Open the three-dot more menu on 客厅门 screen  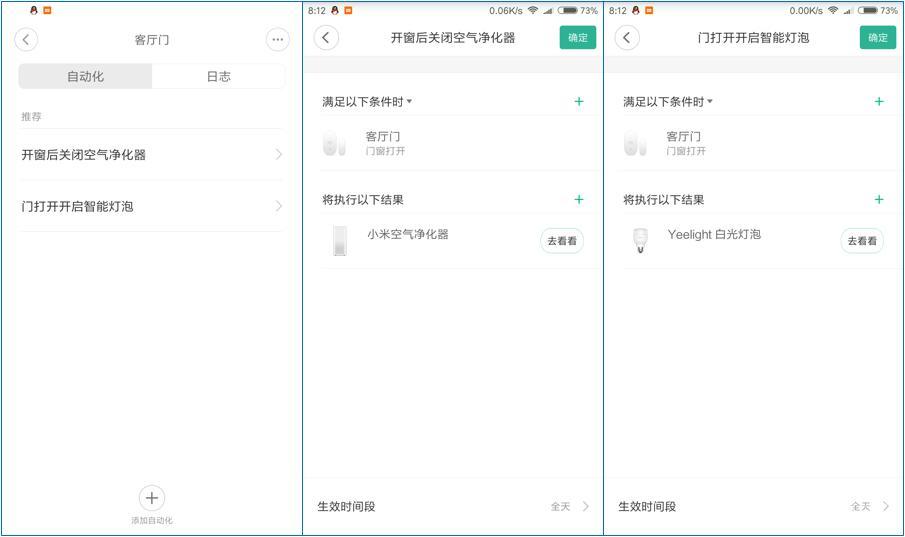click(278, 39)
